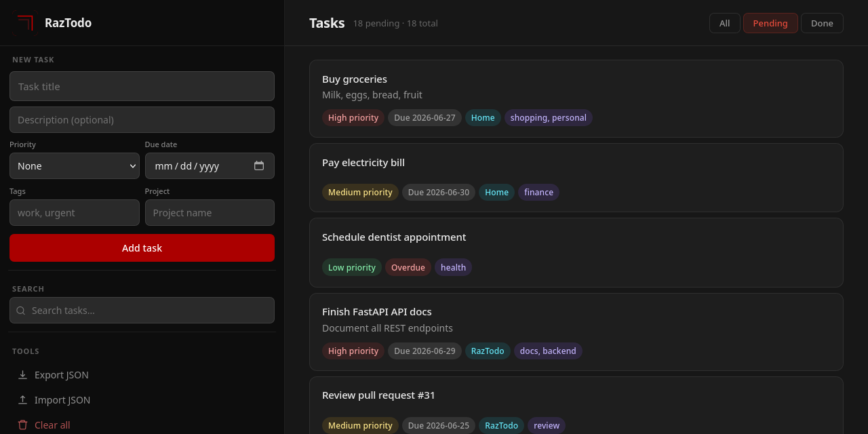Click the Due 2026-06-27 badge

[425, 118]
